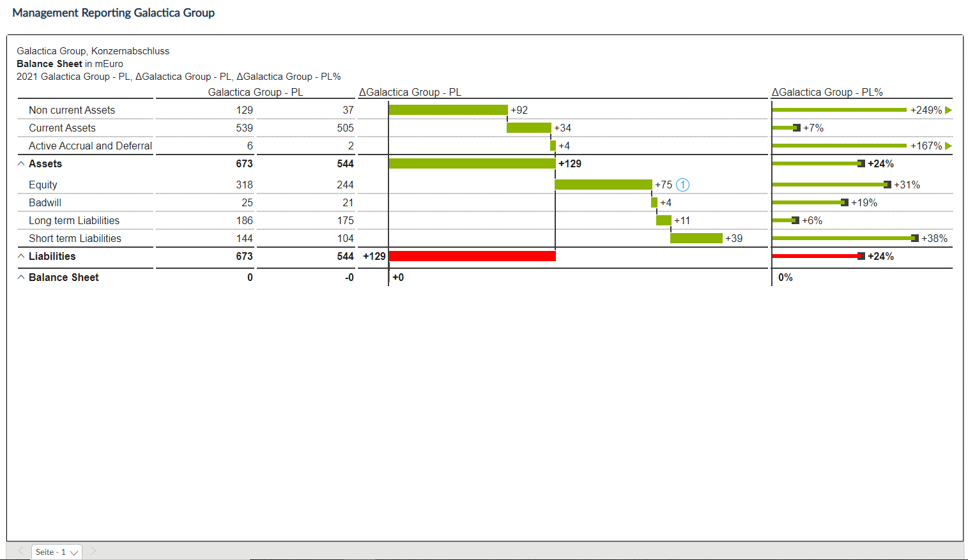Click the green Assets +129 bar
This screenshot has height=560, width=968.
(472, 163)
